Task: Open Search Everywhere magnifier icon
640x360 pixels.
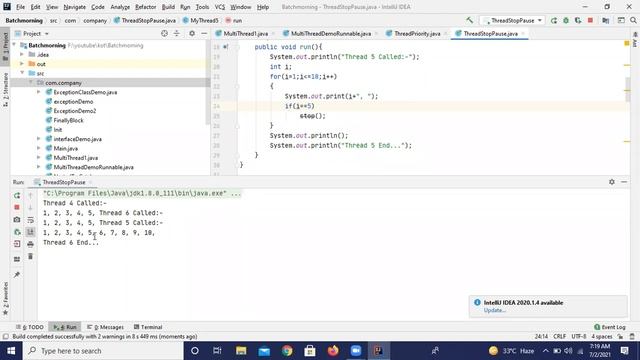Action: point(633,20)
